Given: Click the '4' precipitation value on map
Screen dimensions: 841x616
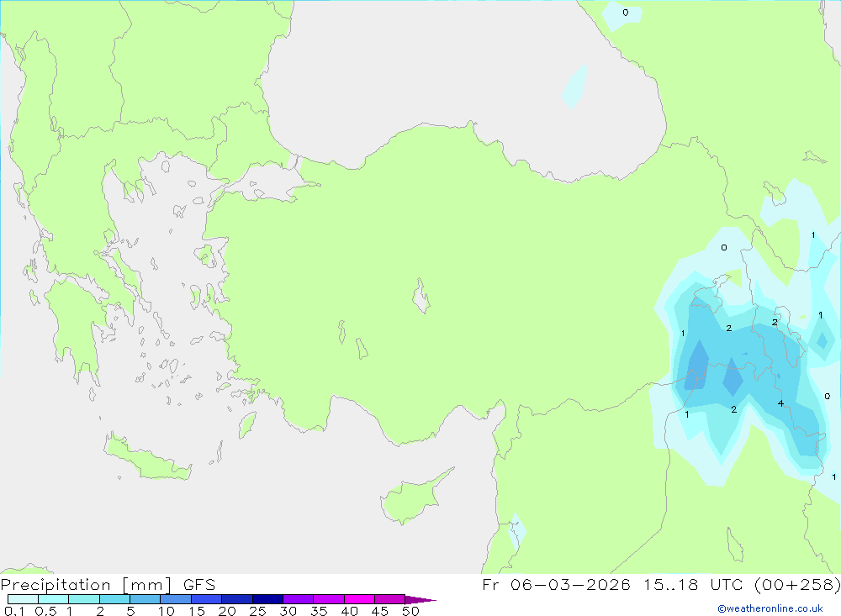Looking at the screenshot, I should pyautogui.click(x=780, y=403).
